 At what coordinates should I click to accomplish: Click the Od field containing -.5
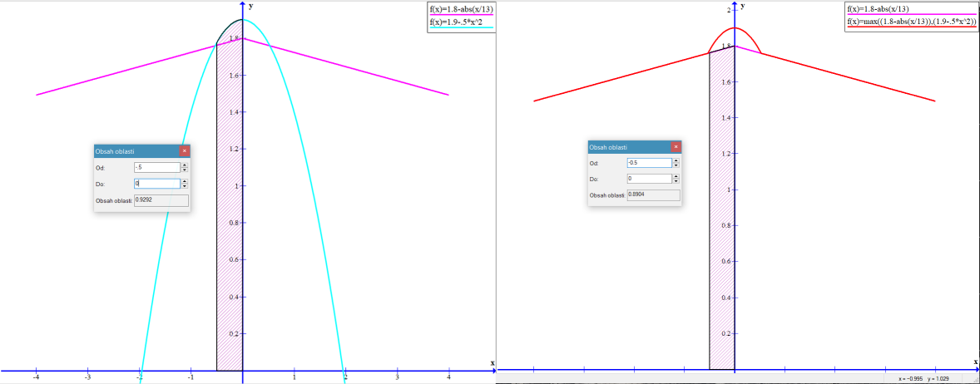point(156,167)
